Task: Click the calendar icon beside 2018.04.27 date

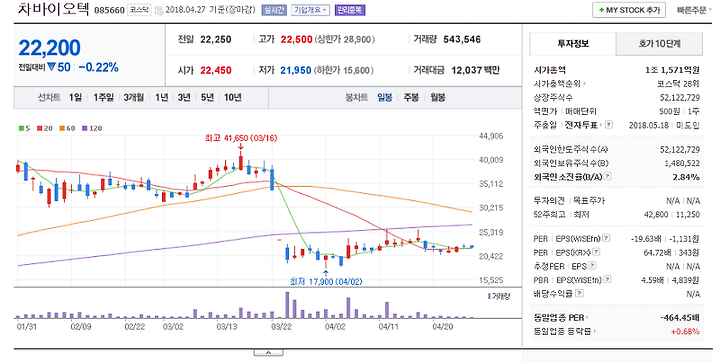Action: [x=159, y=10]
